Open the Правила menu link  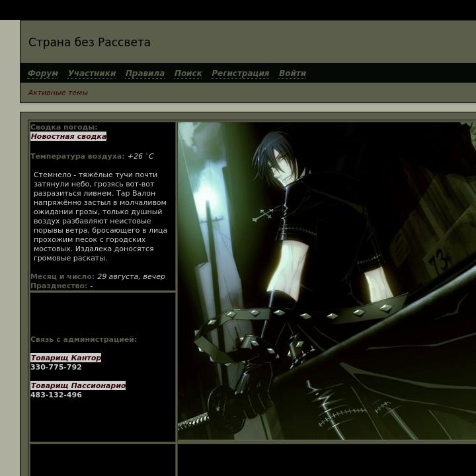point(145,73)
